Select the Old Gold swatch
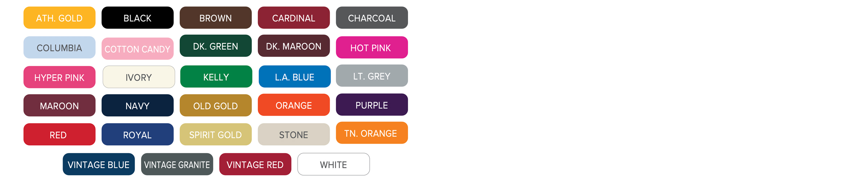 [216, 105]
